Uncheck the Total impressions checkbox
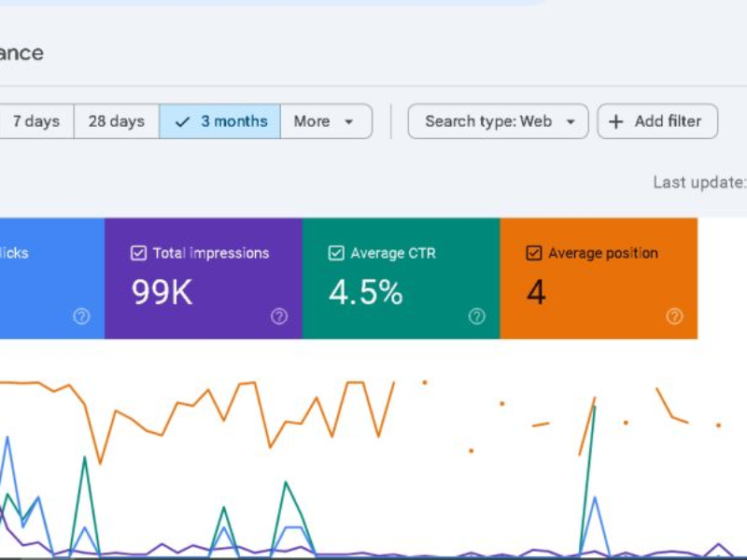The height and width of the screenshot is (560, 747). pyautogui.click(x=138, y=253)
